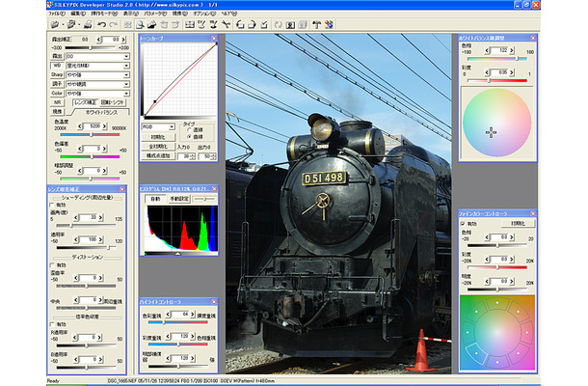Open the 編集(E) menu
Viewport: 588px width, 386px height.
78,14
